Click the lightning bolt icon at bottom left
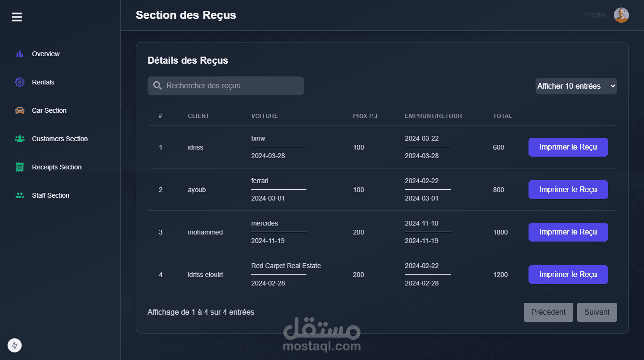Screen dimensions: 644x360 point(15,345)
